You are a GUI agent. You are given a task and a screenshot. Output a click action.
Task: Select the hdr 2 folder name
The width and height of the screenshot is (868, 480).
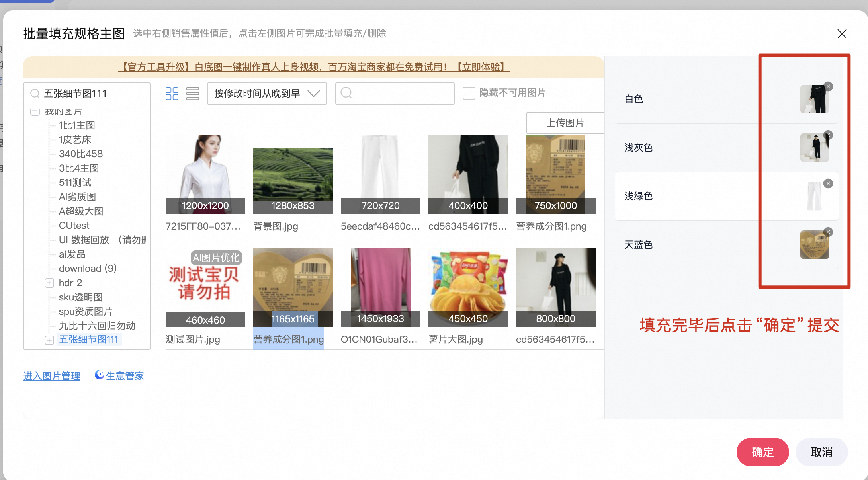pos(70,283)
